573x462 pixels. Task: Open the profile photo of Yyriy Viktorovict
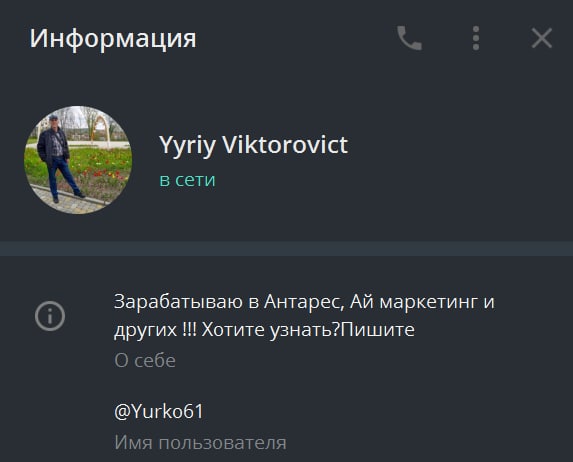[x=78, y=160]
